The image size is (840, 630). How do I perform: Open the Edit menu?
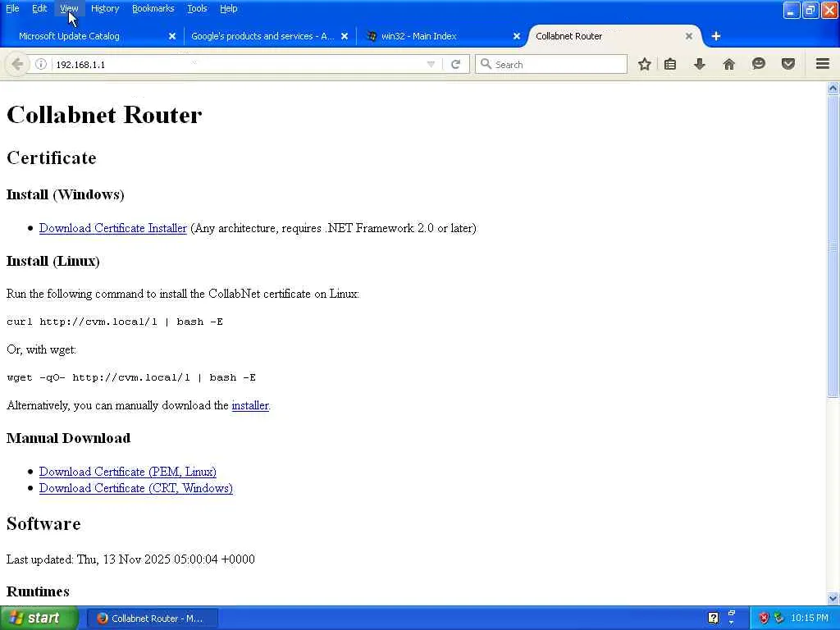click(x=39, y=8)
